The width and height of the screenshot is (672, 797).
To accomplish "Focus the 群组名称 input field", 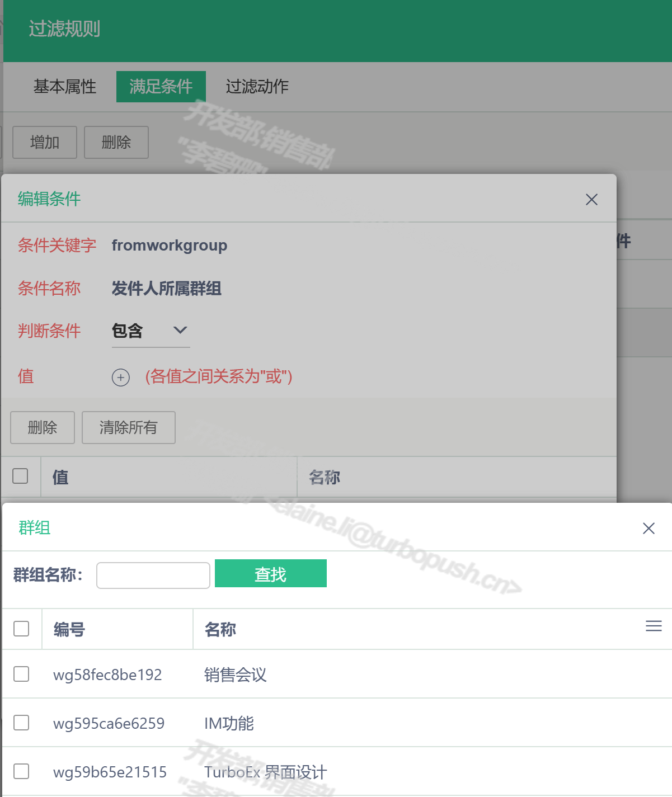I will point(153,576).
